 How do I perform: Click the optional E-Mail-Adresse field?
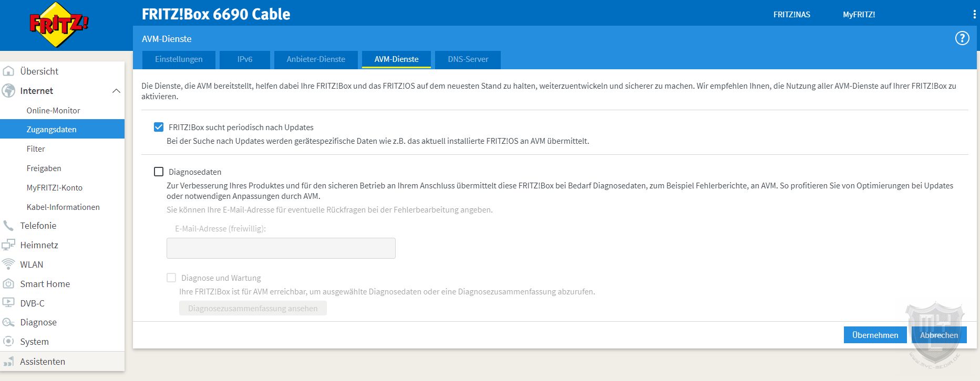click(x=281, y=248)
